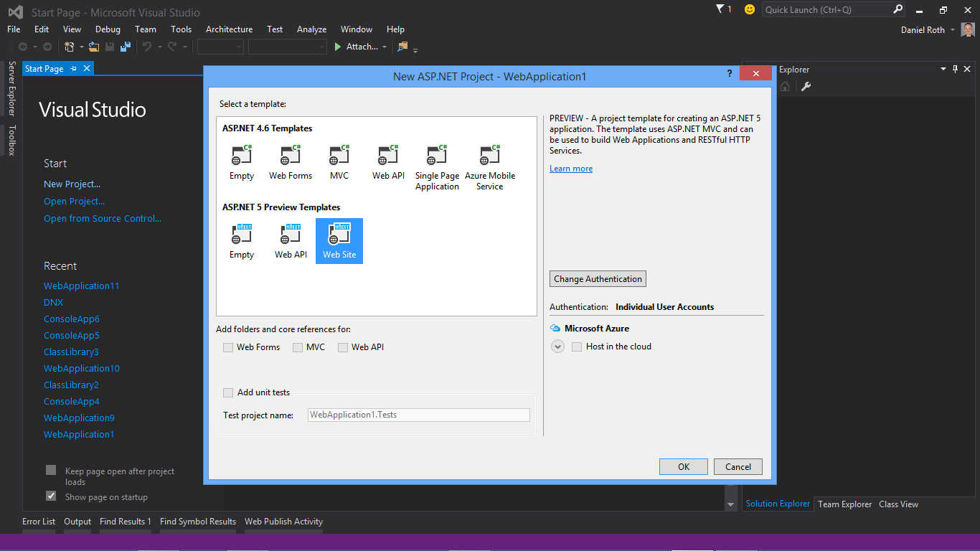This screenshot has height=551, width=980.
Task: Open the notifications flag icon
Action: [720, 9]
